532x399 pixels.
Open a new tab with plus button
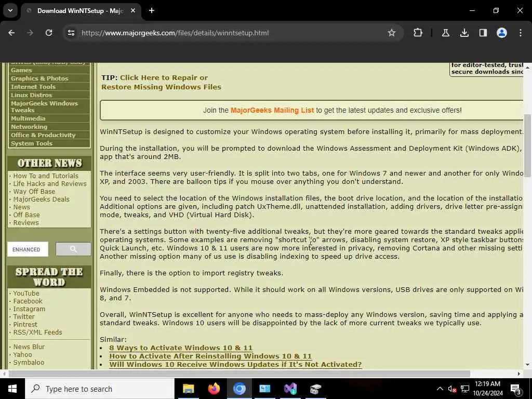tap(152, 10)
